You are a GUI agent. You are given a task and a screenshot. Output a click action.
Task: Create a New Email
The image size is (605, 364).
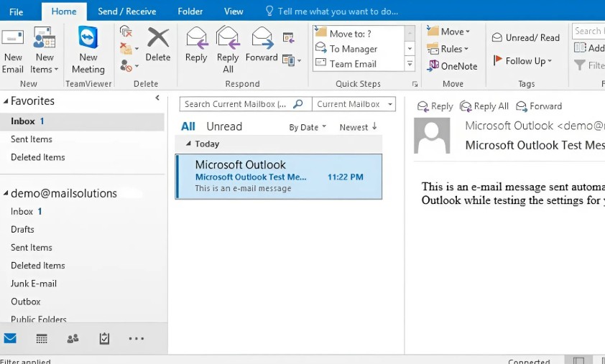[13, 50]
